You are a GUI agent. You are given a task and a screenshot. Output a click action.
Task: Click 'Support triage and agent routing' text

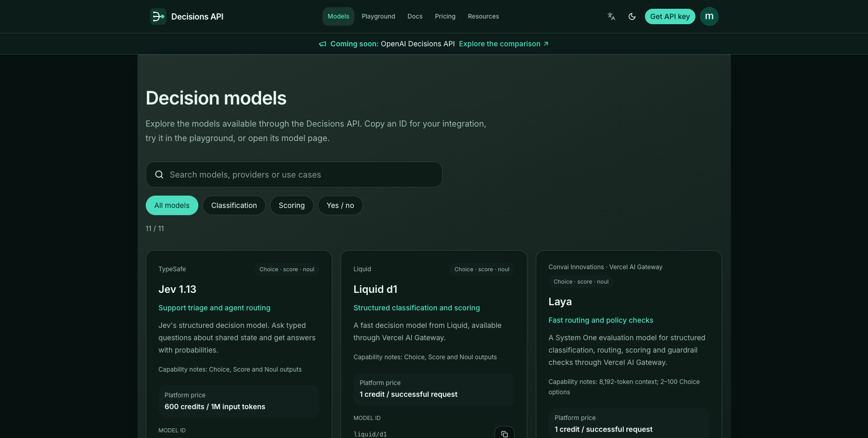click(x=214, y=308)
